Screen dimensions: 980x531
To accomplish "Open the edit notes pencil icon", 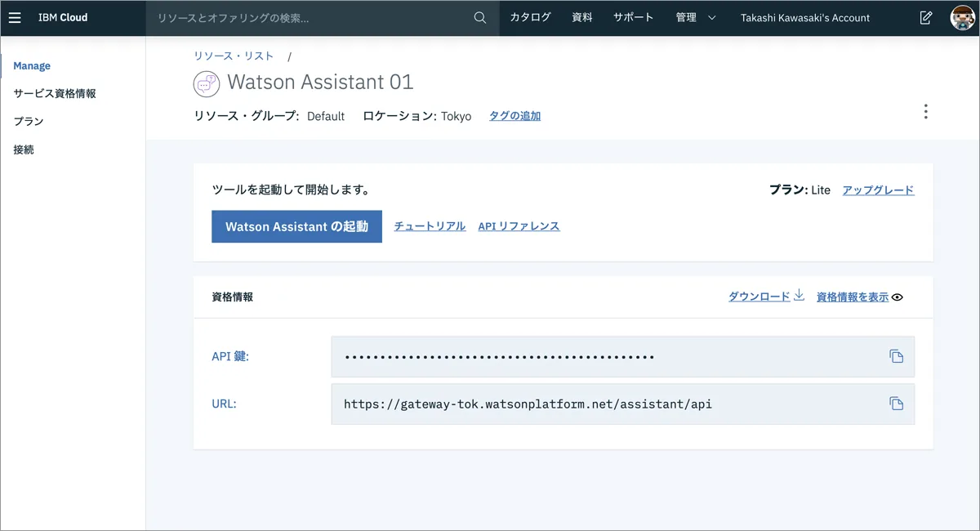I will [x=926, y=17].
